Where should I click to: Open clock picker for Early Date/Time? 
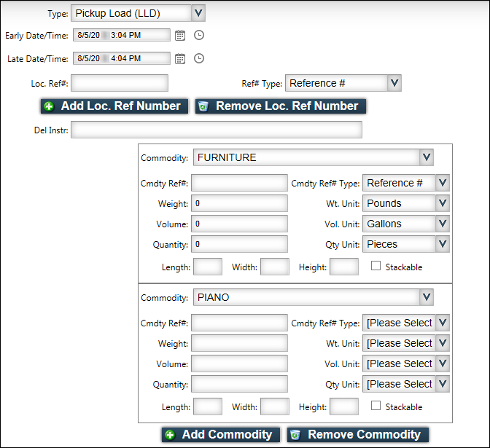pyautogui.click(x=199, y=35)
